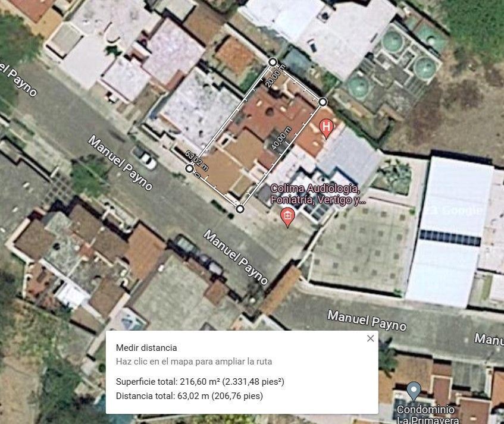Viewport: 504px width, 424px height.
Task: Click the Haz clic en el mapa hint text
Action: [194, 362]
